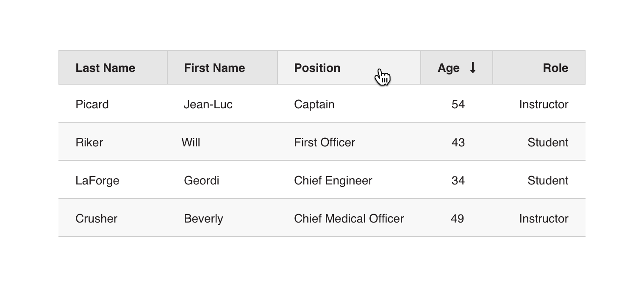Click the age 49 cell
Screen dimensions: 644x286
[x=457, y=219]
